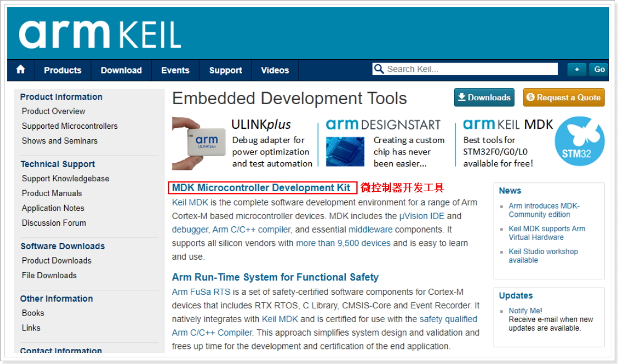The height and width of the screenshot is (364, 618).
Task: Open Application Notes link
Action: click(53, 208)
